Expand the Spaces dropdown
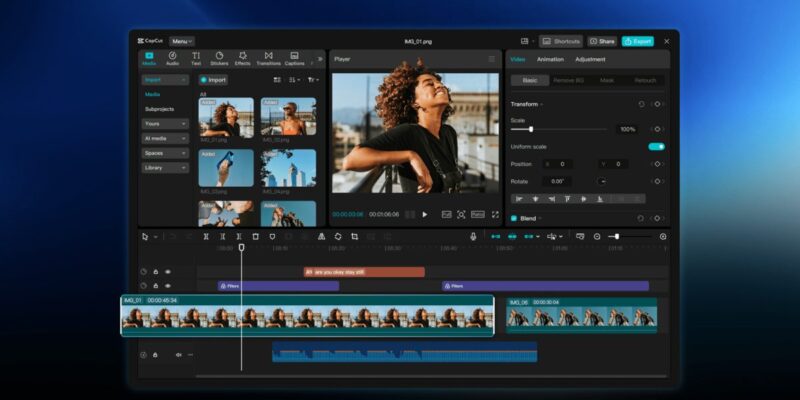 [x=165, y=153]
